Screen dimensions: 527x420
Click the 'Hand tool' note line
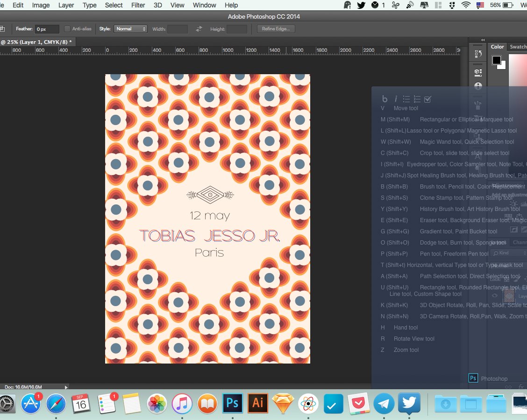[x=406, y=327]
